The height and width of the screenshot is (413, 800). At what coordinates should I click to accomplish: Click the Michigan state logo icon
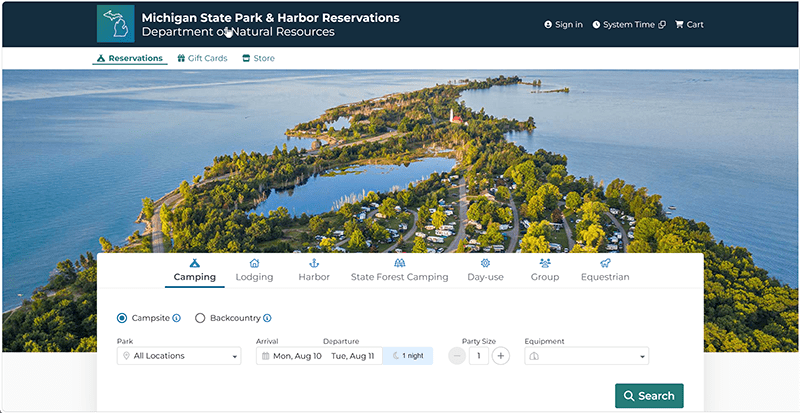click(x=116, y=24)
